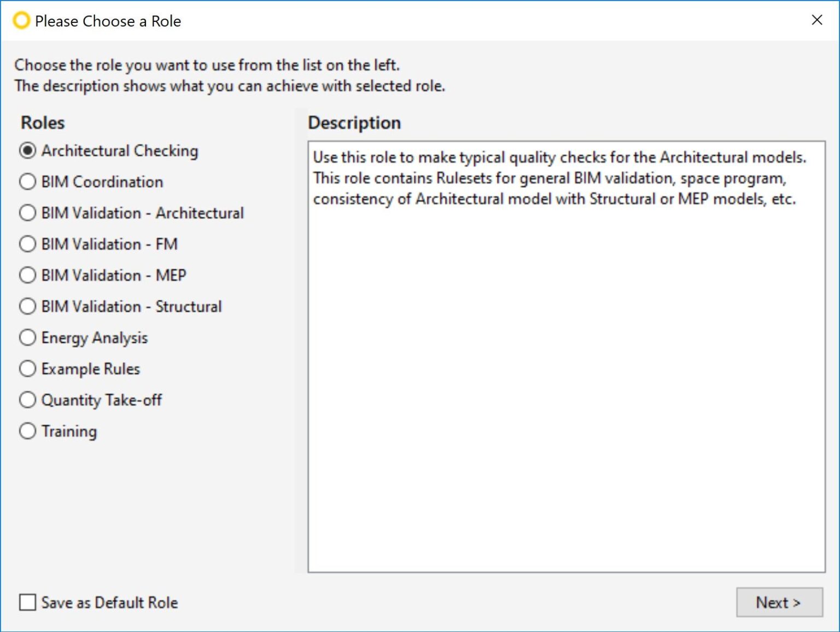The height and width of the screenshot is (632, 840).
Task: Click inside the role description text box
Action: click(x=567, y=356)
